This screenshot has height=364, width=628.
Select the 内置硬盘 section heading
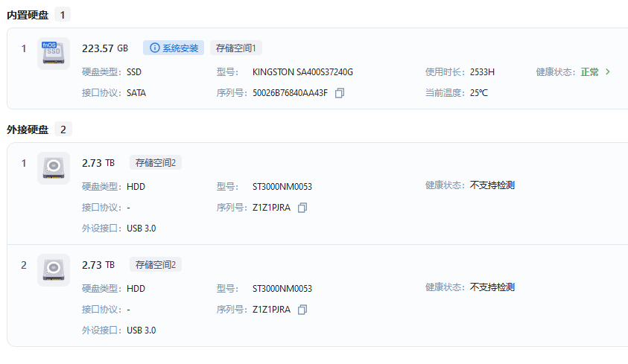click(28, 15)
